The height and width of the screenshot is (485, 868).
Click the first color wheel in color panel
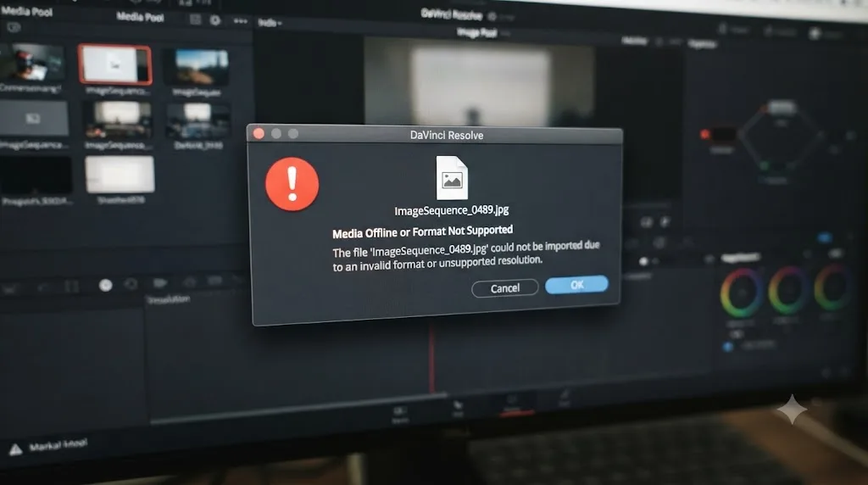[x=741, y=293]
